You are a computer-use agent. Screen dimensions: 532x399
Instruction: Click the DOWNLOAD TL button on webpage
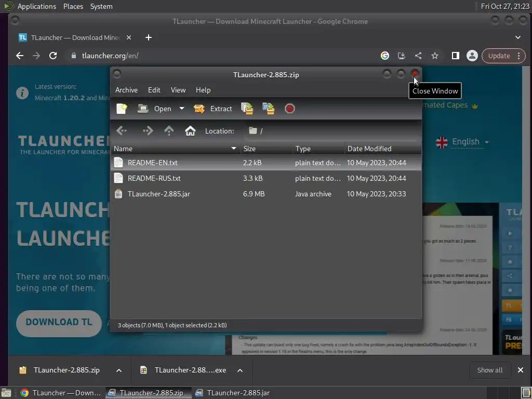[x=59, y=322]
